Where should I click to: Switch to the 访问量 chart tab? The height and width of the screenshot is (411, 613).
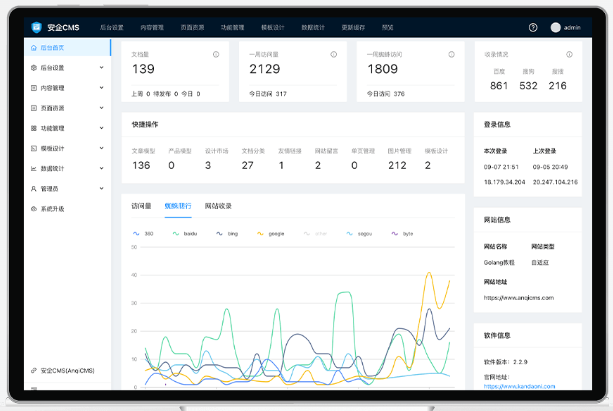[x=142, y=206]
